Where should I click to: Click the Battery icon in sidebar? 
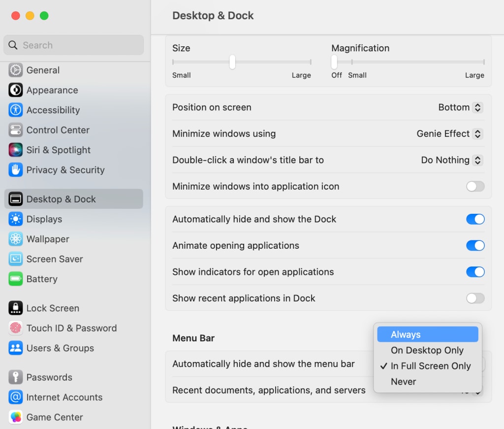coord(16,279)
